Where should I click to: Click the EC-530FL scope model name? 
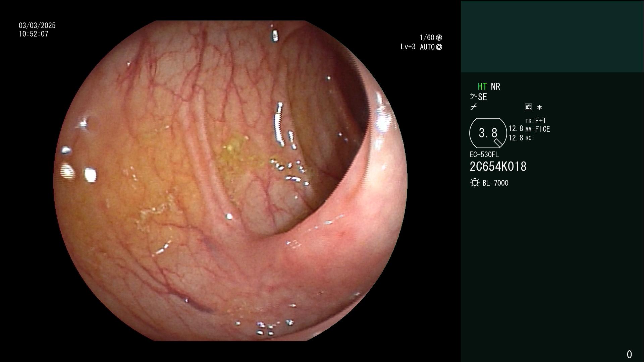point(484,155)
